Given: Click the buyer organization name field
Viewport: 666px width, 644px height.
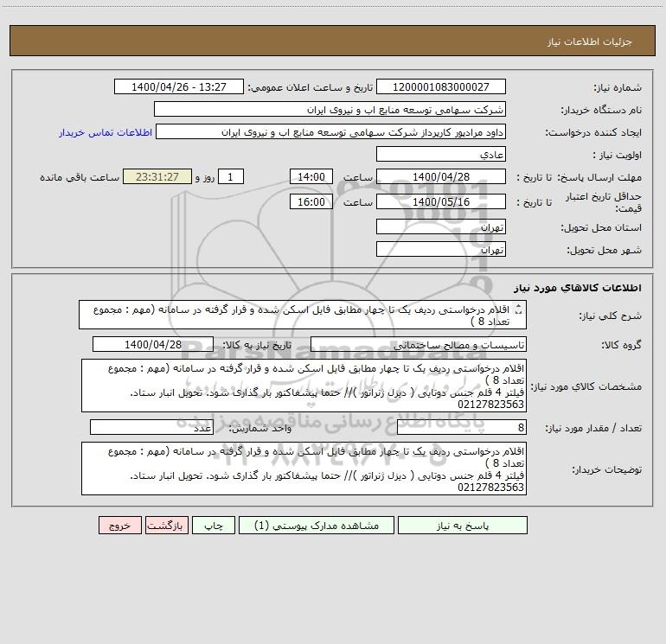Looking at the screenshot, I should (x=330, y=109).
